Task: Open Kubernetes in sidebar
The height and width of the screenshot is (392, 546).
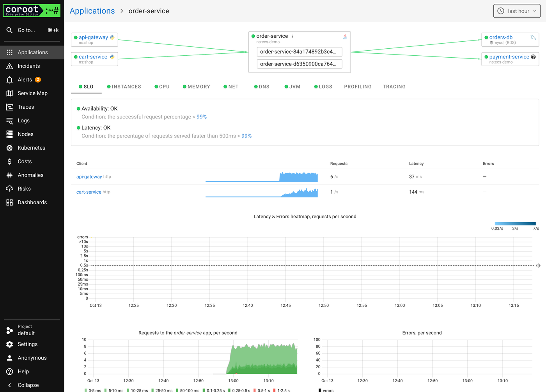Action: [32, 148]
